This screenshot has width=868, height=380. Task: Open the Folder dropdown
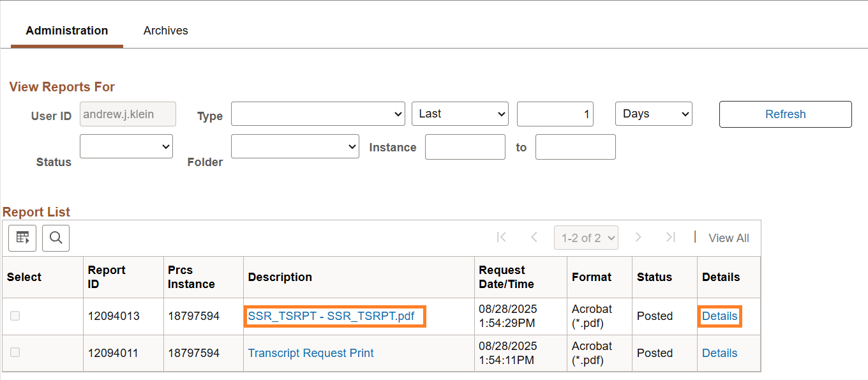(x=295, y=146)
